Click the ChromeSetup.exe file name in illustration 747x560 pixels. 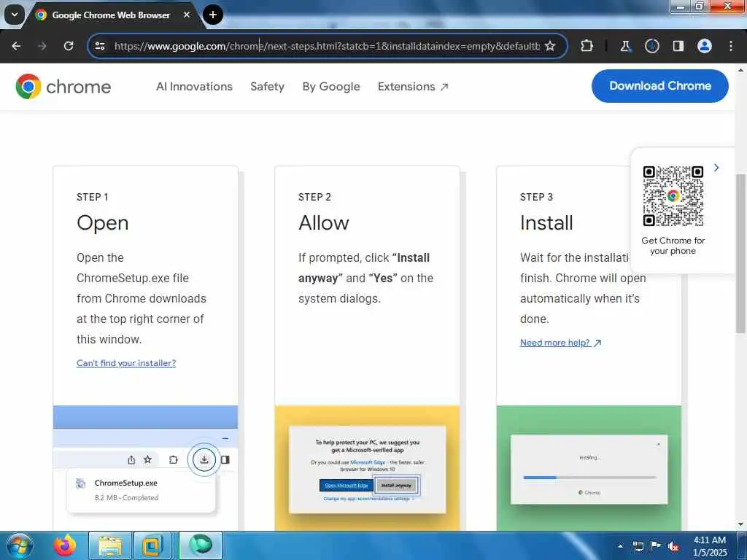point(125,483)
